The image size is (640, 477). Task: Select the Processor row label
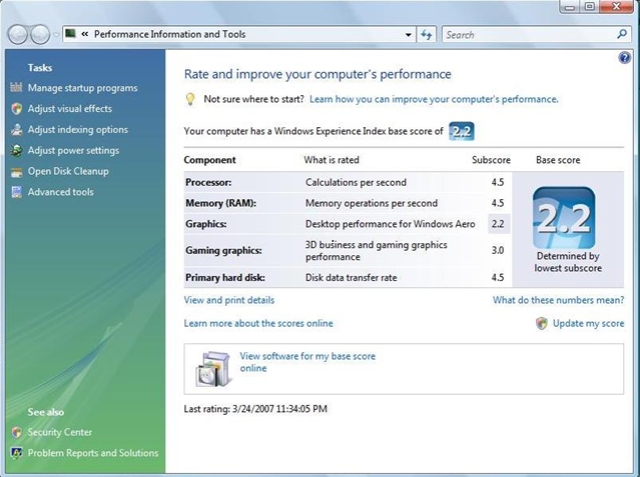208,182
